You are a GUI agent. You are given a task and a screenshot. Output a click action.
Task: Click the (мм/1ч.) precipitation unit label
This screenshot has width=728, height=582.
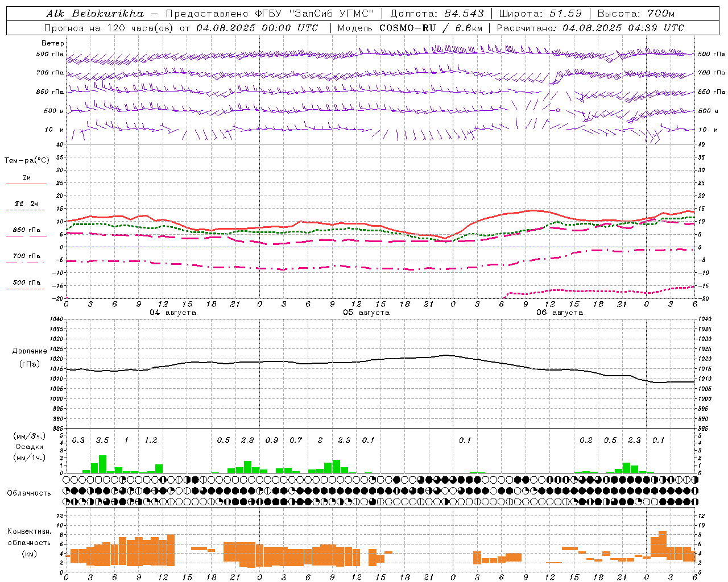(30, 458)
